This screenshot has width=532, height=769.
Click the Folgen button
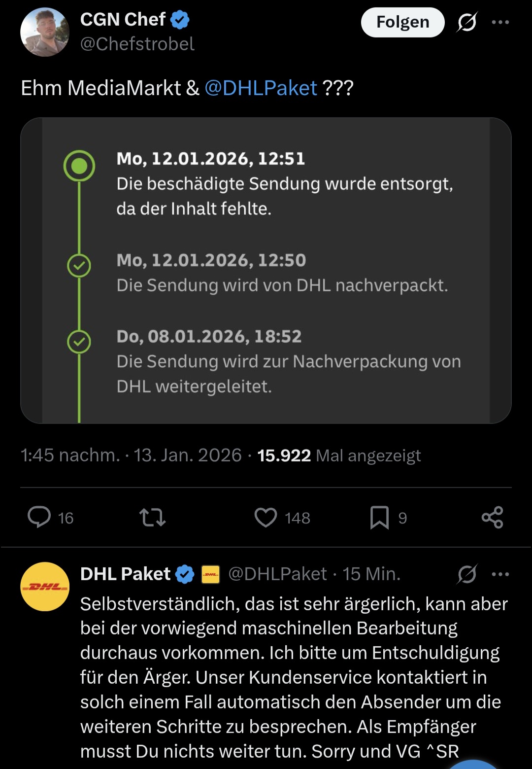point(402,22)
